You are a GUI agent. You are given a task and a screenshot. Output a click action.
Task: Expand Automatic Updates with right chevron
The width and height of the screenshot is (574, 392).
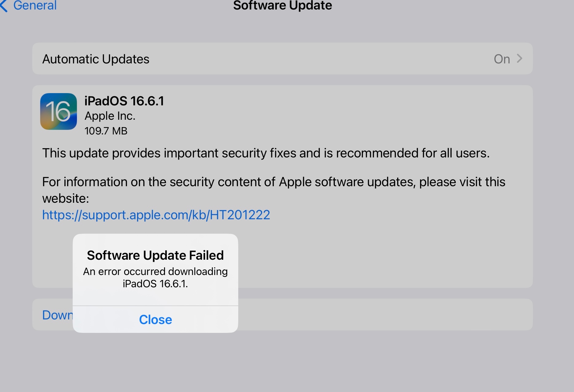pos(519,58)
